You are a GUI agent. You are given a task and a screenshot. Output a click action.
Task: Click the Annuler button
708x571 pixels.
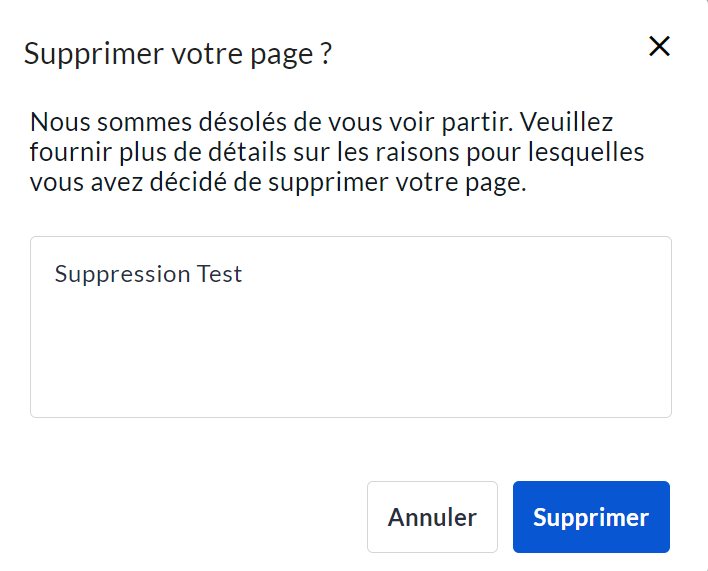432,517
